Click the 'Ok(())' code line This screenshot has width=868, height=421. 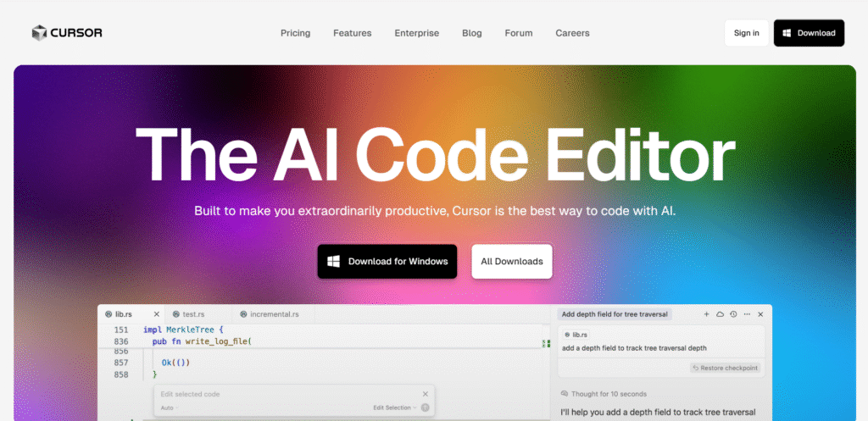(175, 363)
